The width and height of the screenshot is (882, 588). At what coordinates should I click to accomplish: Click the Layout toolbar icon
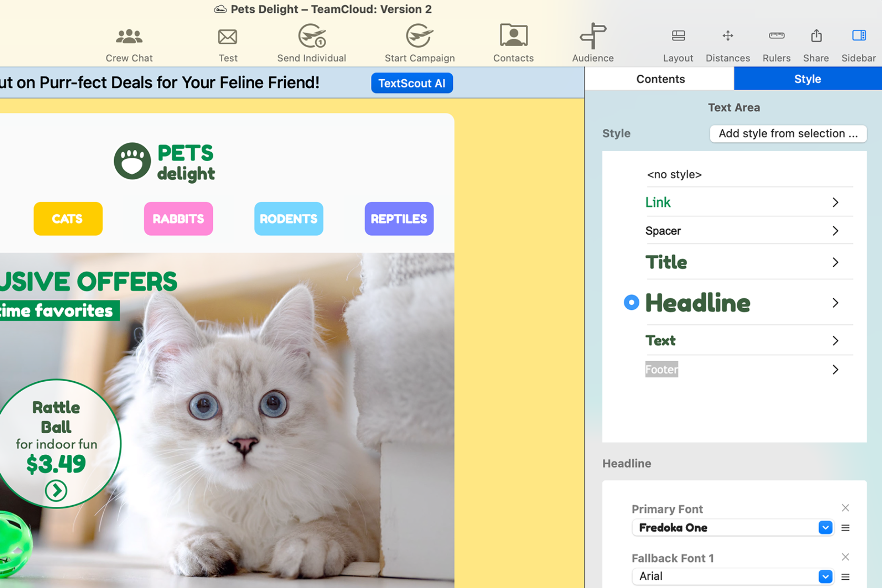tap(678, 35)
